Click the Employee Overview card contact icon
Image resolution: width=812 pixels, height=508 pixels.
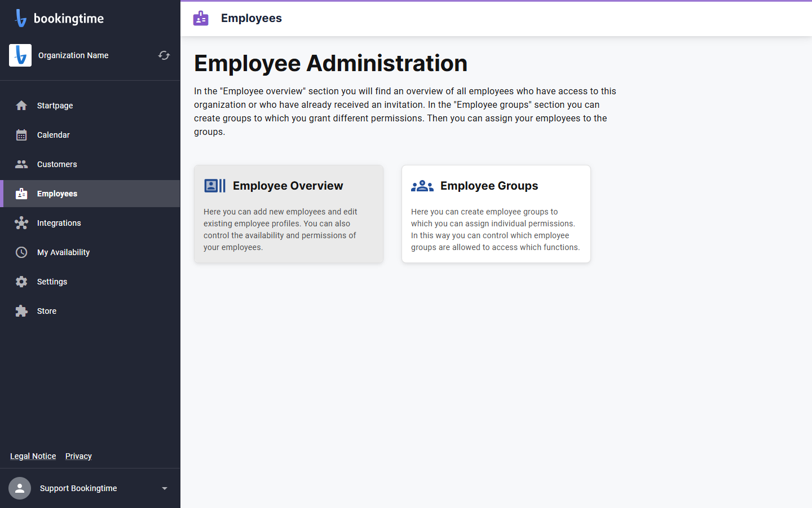(215, 186)
